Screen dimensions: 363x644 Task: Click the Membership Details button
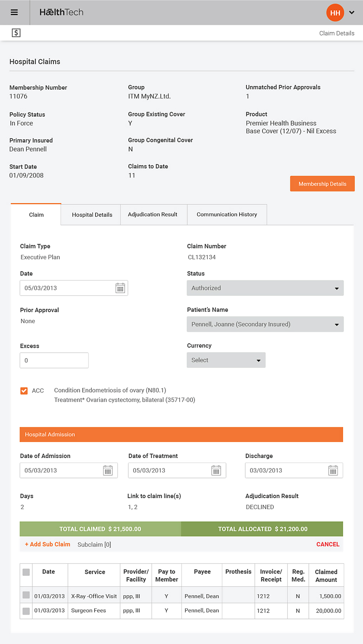pos(322,184)
